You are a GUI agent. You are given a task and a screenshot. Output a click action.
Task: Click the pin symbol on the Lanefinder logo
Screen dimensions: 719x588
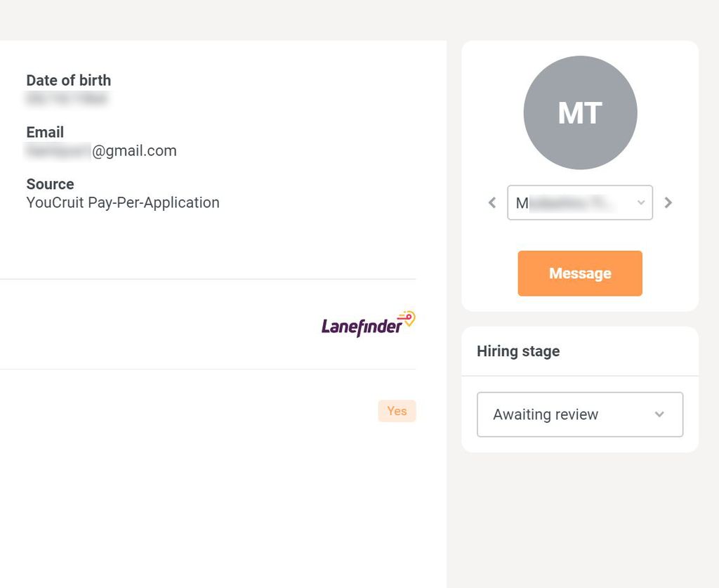[x=408, y=318]
